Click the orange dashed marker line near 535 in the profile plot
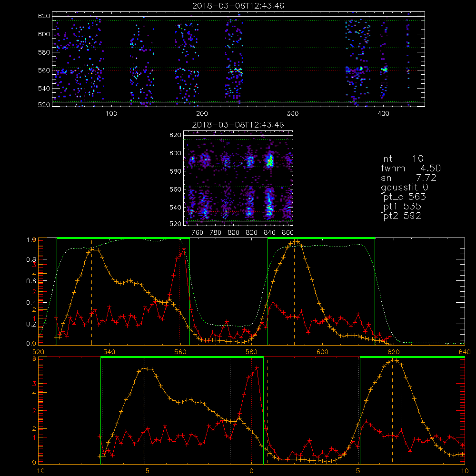The width and height of the screenshot is (476, 476). pos(92,292)
